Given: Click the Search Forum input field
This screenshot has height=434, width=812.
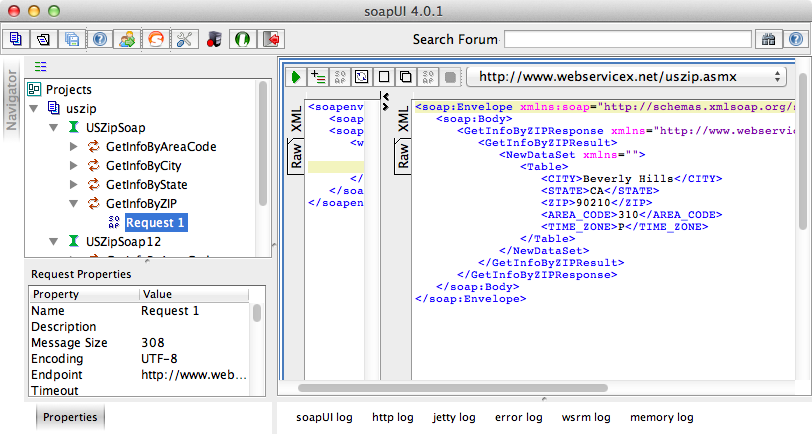Looking at the screenshot, I should tap(628, 39).
